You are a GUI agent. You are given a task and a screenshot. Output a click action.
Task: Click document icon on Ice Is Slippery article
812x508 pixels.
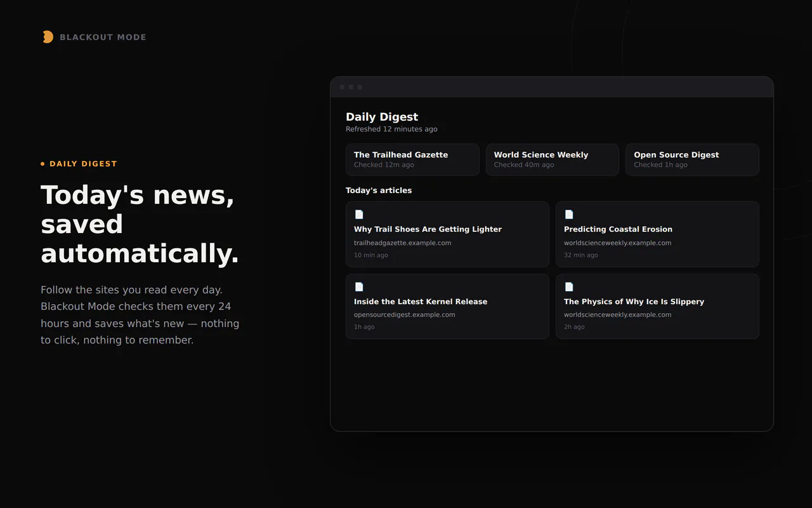click(x=569, y=287)
